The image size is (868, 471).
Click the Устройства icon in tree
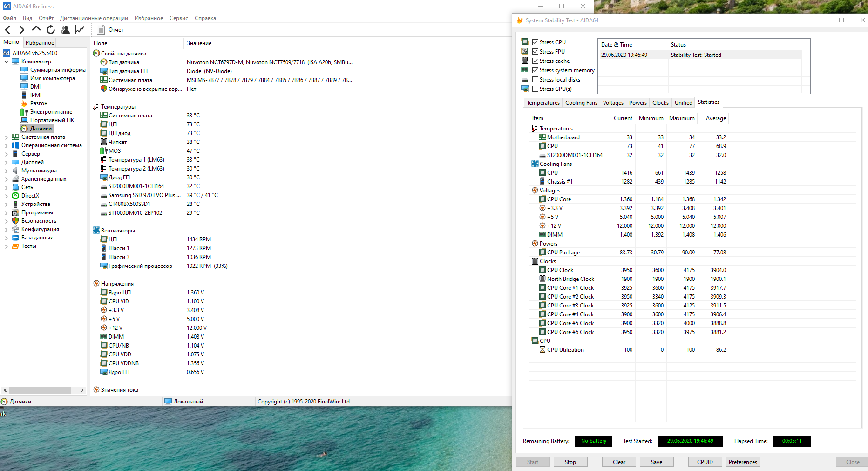point(15,204)
